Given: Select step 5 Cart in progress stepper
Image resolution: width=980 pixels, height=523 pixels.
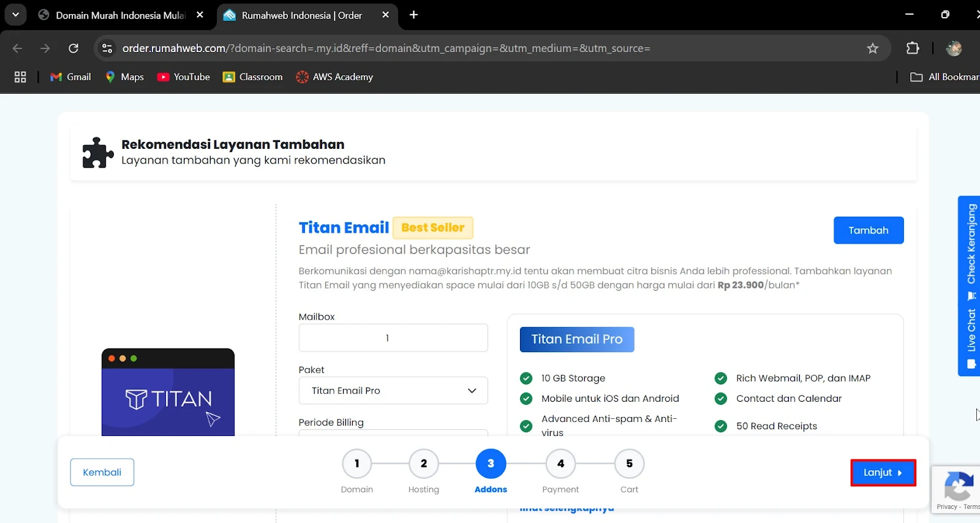Looking at the screenshot, I should pyautogui.click(x=629, y=464).
